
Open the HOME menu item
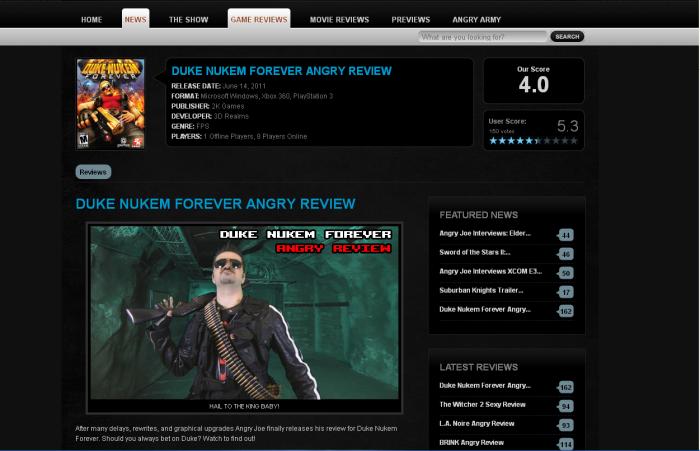92,20
